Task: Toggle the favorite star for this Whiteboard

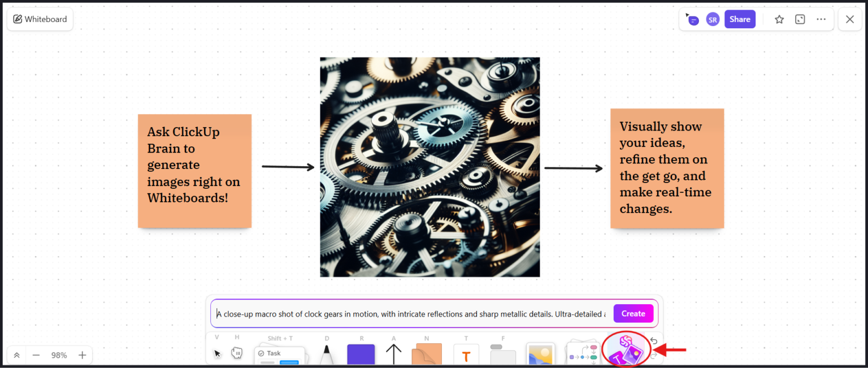Action: (x=779, y=19)
